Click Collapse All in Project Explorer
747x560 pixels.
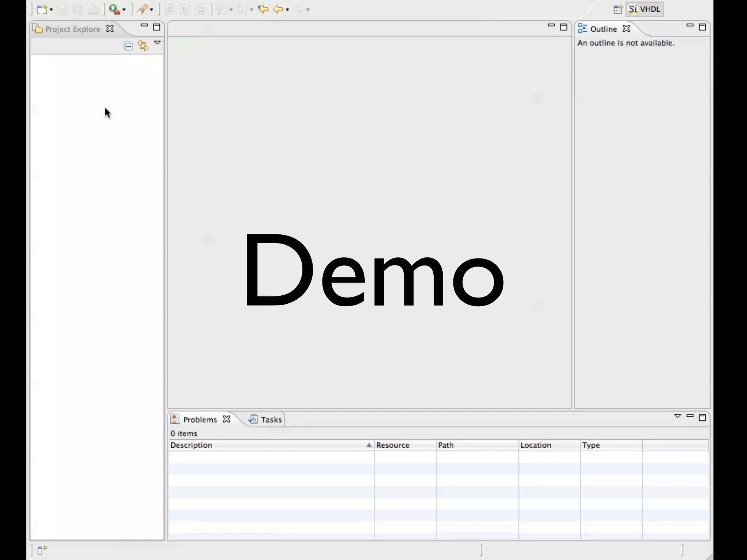tap(128, 46)
